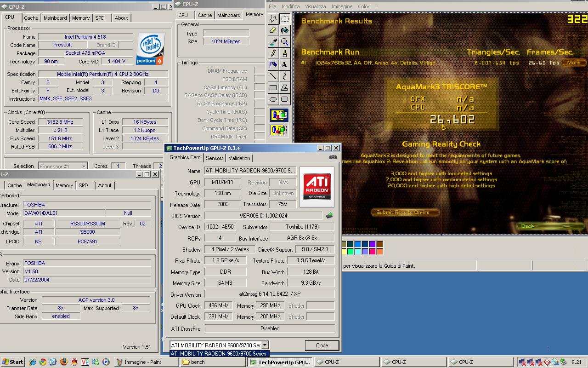588x368 pixels.
Task: Open the Cache tab in top-left CPU-Z
Action: (x=31, y=18)
